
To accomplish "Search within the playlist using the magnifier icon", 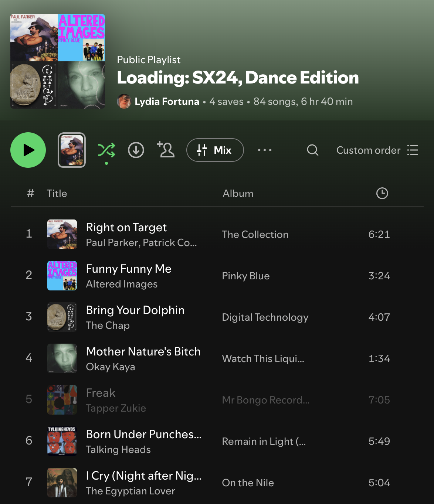I will pos(312,150).
